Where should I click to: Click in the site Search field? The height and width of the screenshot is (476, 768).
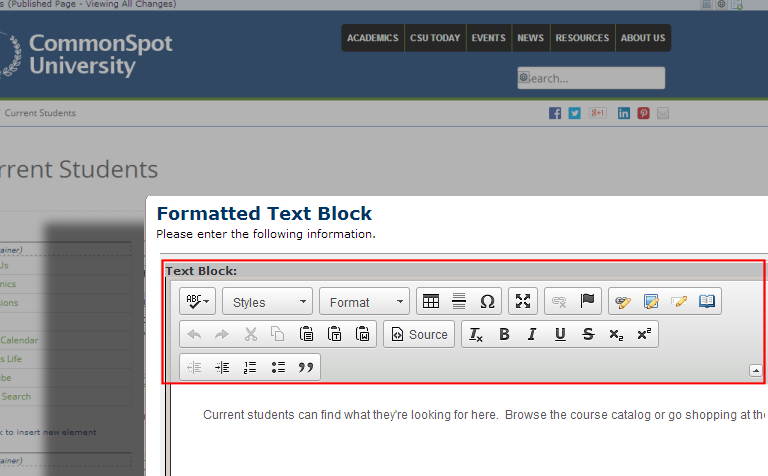pos(591,78)
